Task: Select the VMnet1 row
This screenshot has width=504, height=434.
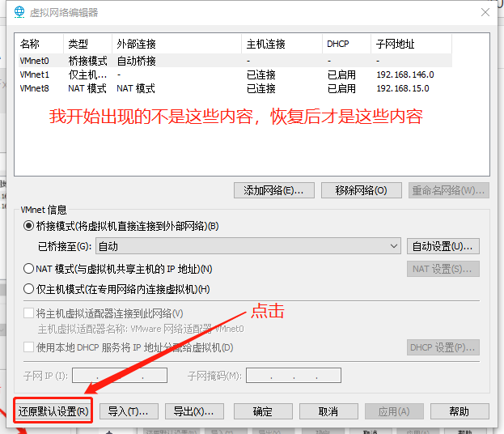Action: [x=235, y=74]
